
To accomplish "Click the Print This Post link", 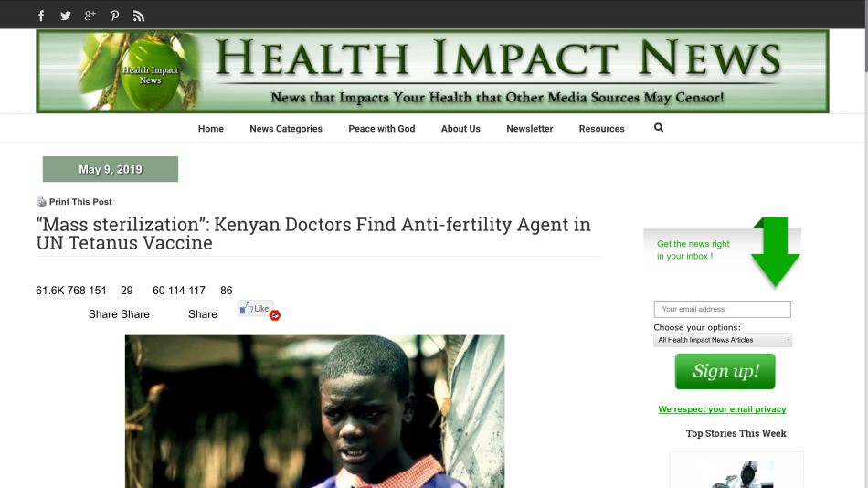I will tap(80, 202).
